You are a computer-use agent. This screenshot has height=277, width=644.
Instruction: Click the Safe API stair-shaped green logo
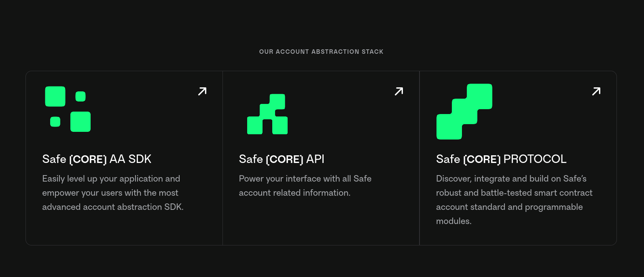(267, 114)
